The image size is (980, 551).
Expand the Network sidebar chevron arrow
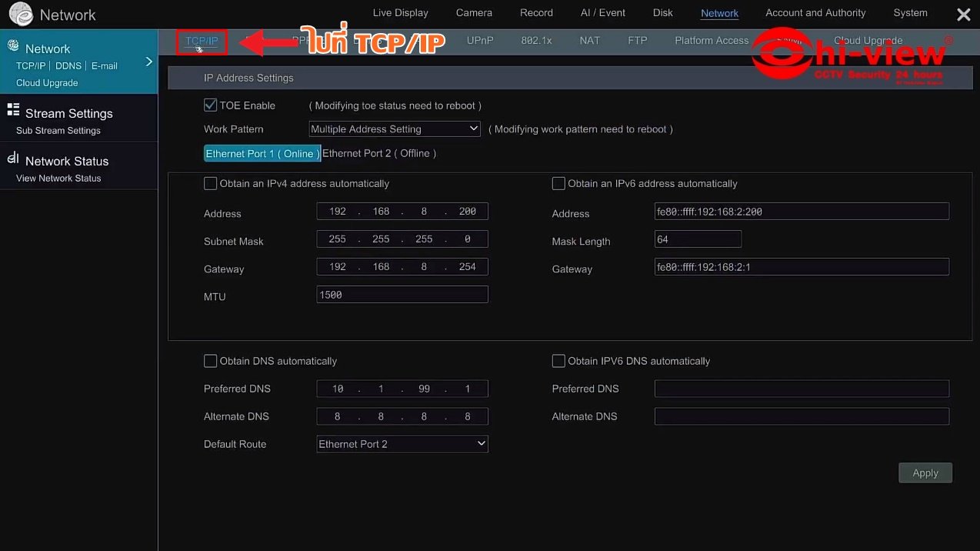click(149, 62)
